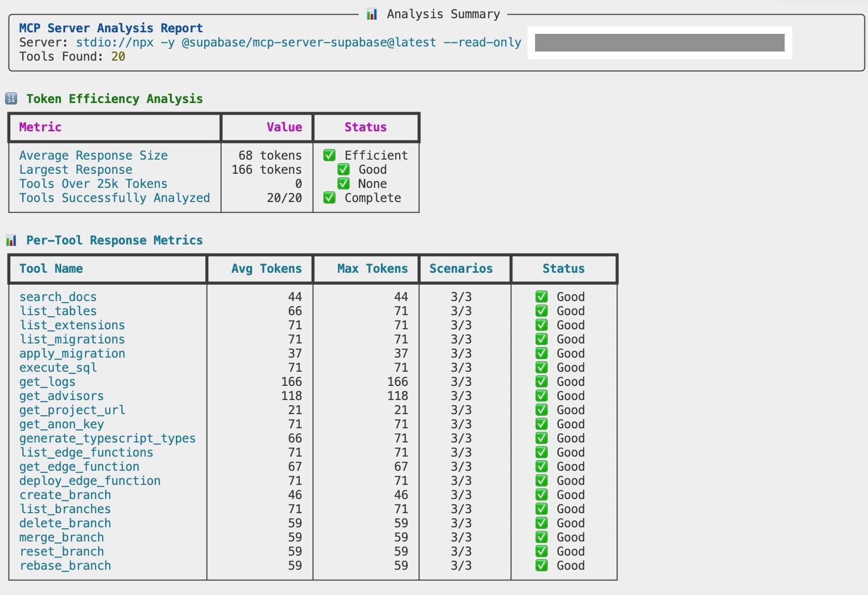Click the Good status checkmark for get_logs
Image resolution: width=868 pixels, height=595 pixels.
tap(542, 382)
